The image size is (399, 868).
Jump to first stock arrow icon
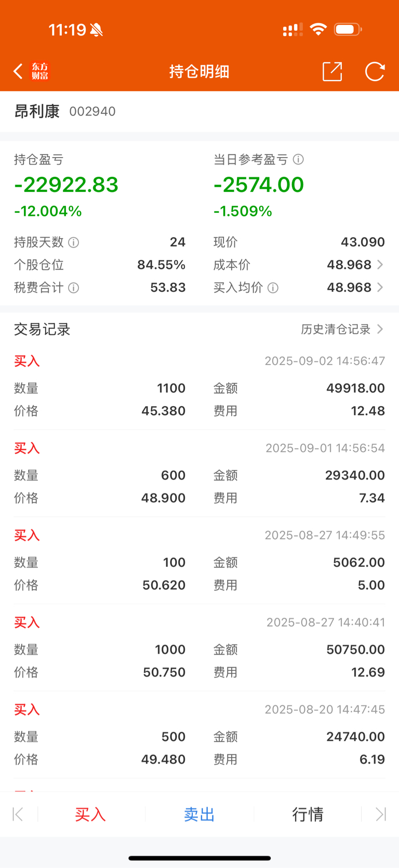18,814
